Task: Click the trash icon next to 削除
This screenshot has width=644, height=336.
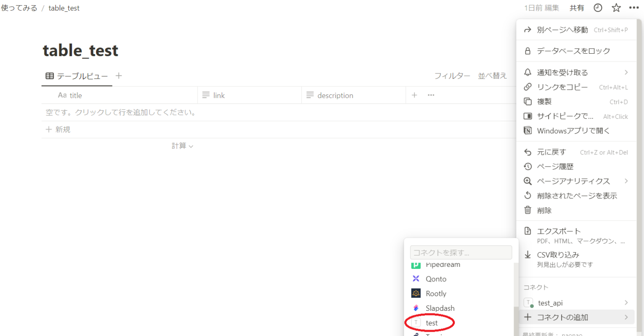Action: tap(528, 210)
